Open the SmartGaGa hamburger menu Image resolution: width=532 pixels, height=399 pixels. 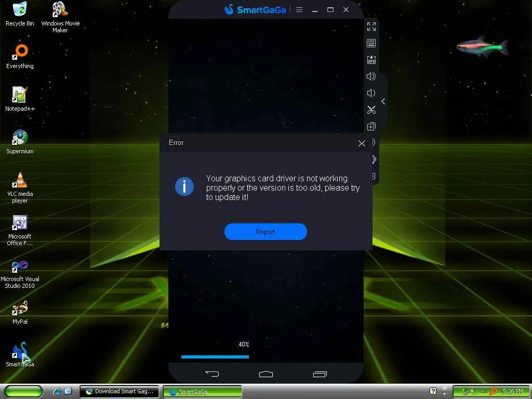click(x=299, y=9)
